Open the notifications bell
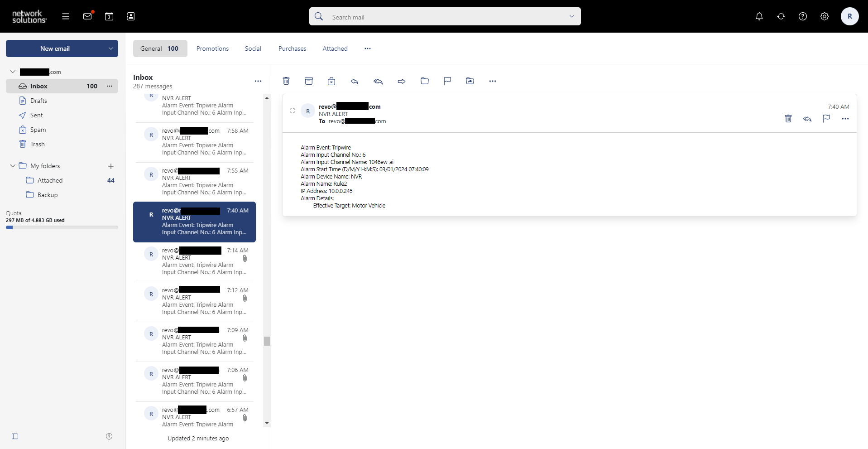868x449 pixels. [x=759, y=16]
